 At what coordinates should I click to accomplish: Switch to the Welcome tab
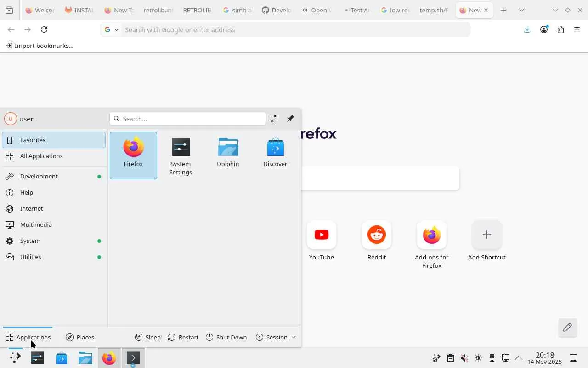[x=40, y=10]
